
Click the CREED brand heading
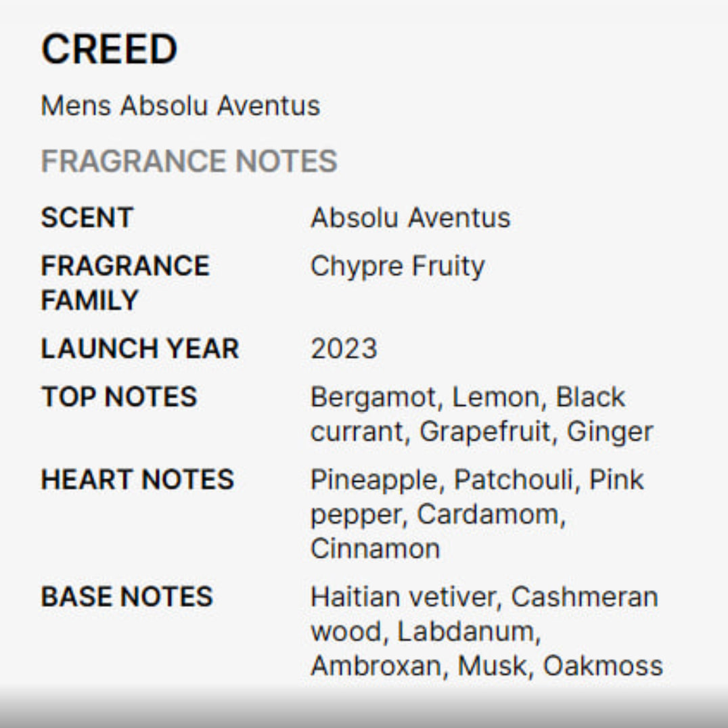(109, 49)
